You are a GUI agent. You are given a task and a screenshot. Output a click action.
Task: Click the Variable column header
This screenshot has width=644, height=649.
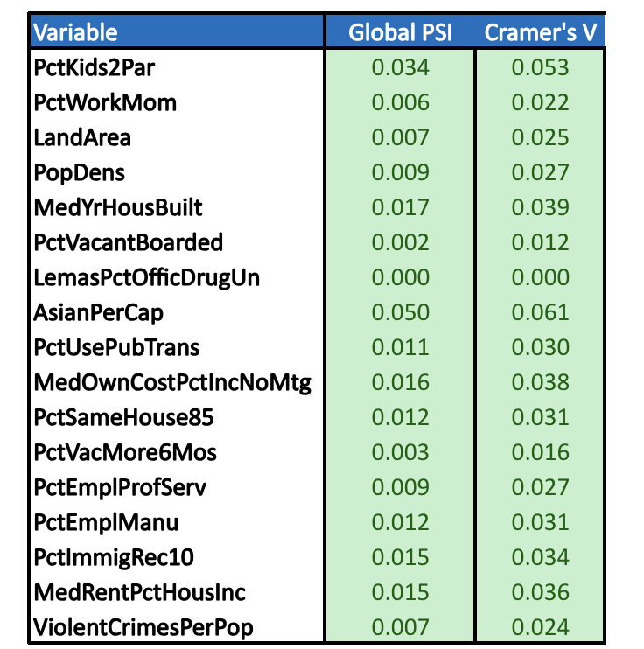[75, 33]
